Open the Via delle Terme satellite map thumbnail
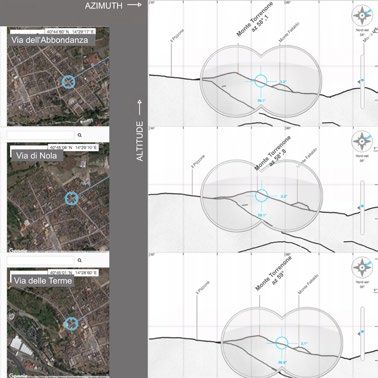 tap(58, 323)
